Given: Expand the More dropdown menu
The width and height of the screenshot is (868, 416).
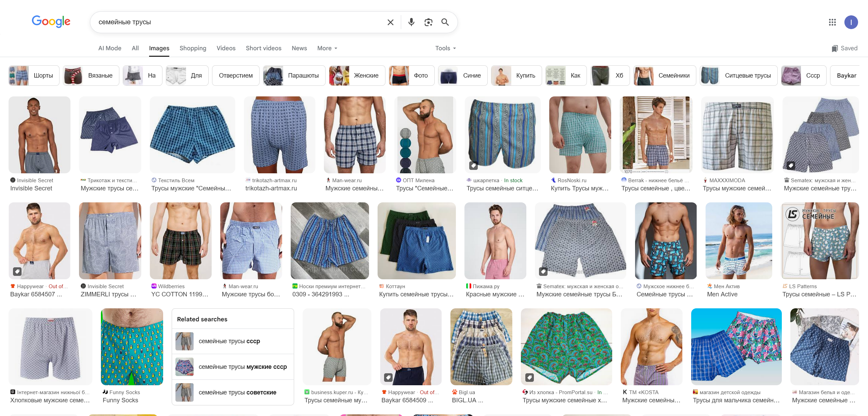Looking at the screenshot, I should coord(327,48).
